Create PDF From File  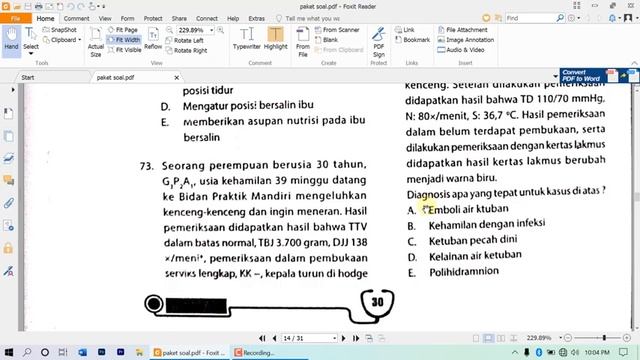(x=302, y=42)
